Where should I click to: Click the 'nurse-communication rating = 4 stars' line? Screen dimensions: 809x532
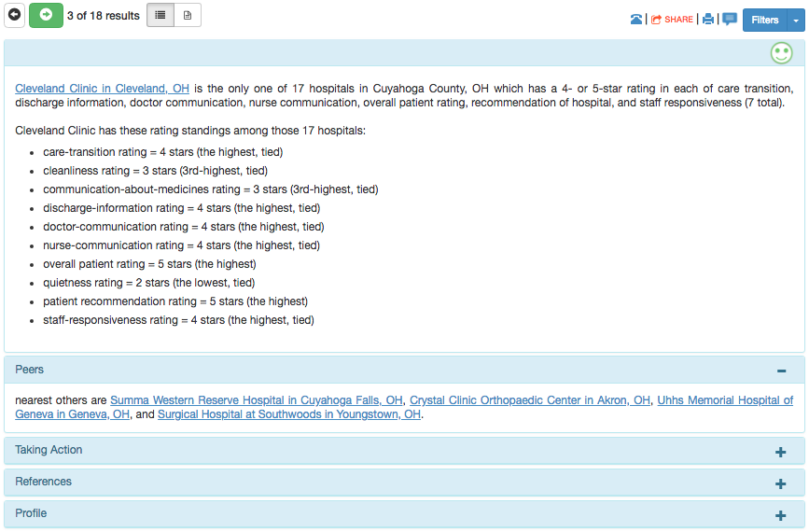pos(182,245)
